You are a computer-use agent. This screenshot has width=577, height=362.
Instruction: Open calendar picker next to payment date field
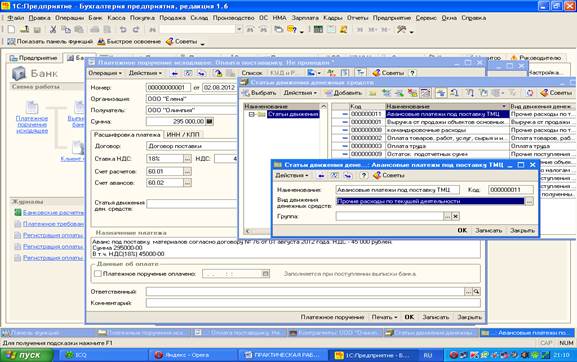(265, 274)
